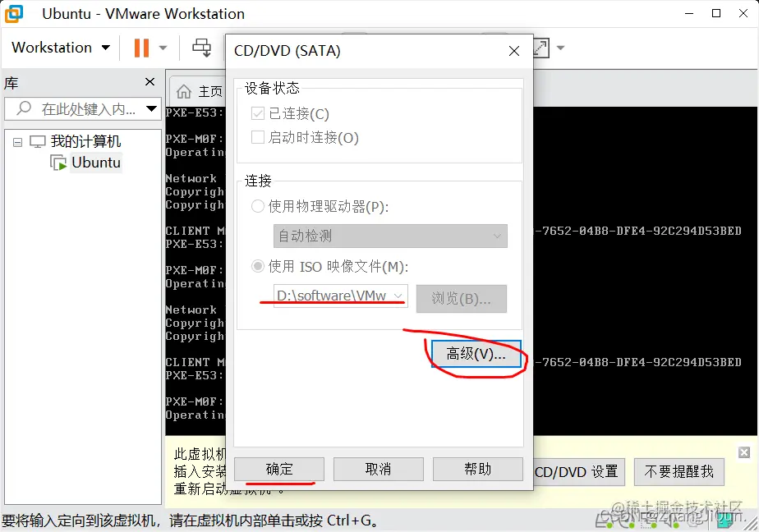This screenshot has width=759, height=532.
Task: Select 使用 ISO 映像文件(M) radio button
Action: (x=258, y=266)
